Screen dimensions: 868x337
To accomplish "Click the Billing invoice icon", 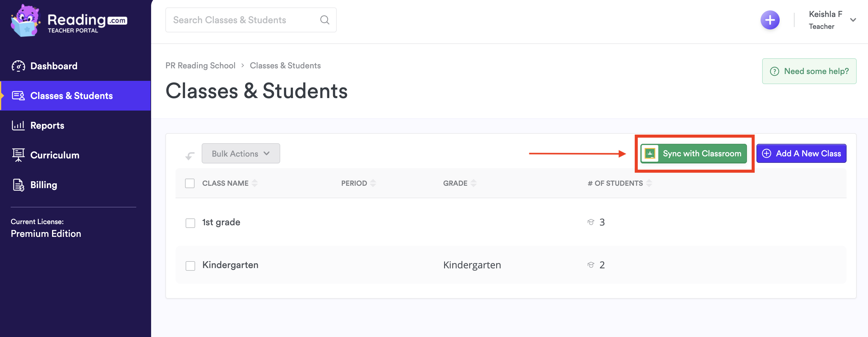I will pos(18,185).
